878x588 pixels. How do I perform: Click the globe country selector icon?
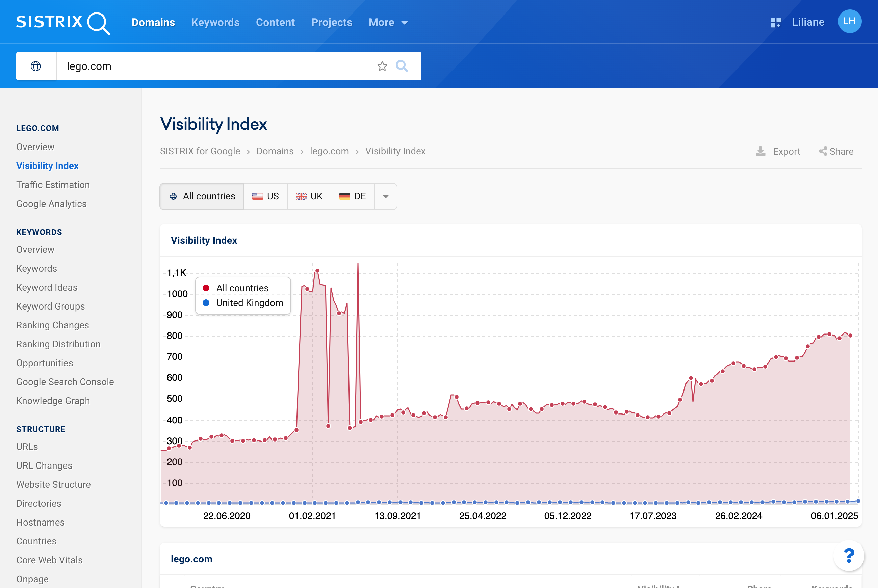[36, 66]
